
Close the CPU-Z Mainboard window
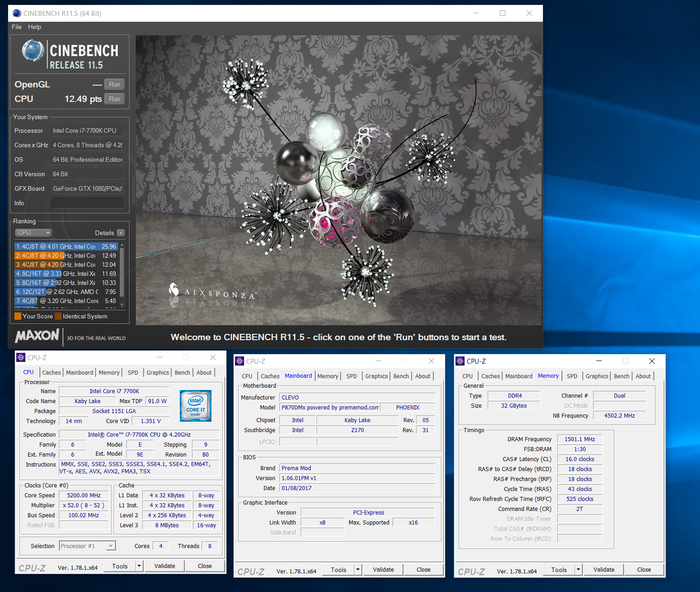(x=432, y=361)
